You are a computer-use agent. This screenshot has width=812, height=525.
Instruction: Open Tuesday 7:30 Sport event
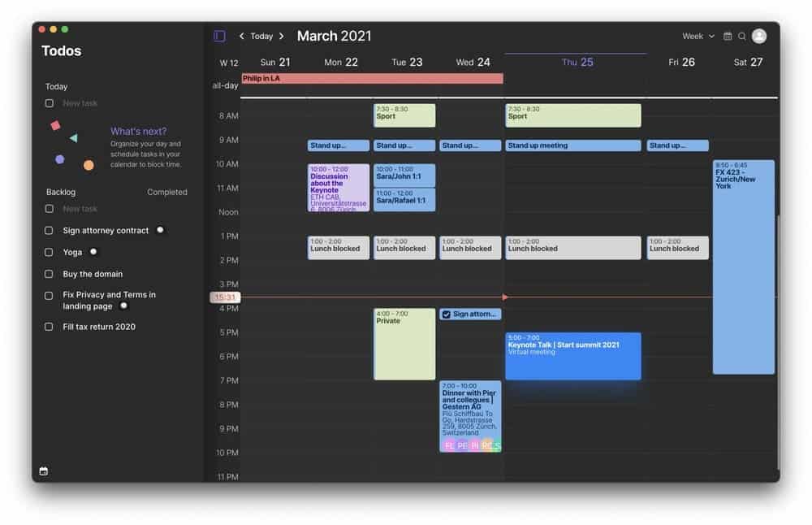tap(404, 115)
